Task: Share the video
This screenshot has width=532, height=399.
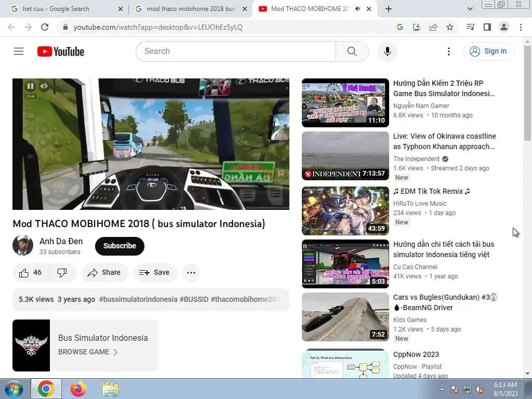Action: coord(104,272)
